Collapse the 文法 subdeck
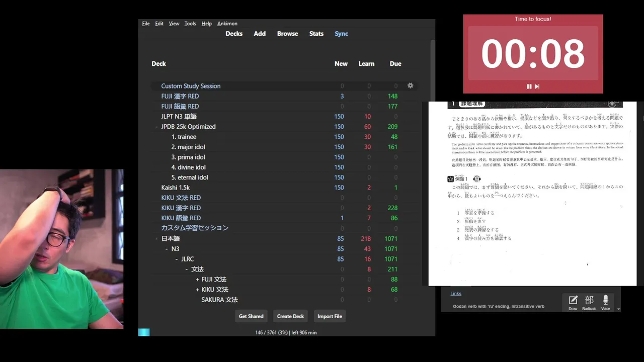The width and height of the screenshot is (644, 362). click(x=187, y=269)
